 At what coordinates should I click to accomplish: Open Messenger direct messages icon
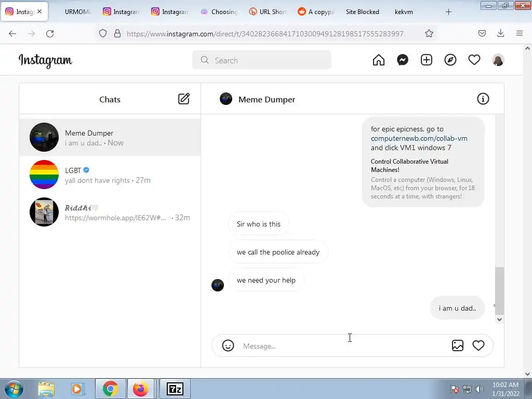tap(403, 60)
